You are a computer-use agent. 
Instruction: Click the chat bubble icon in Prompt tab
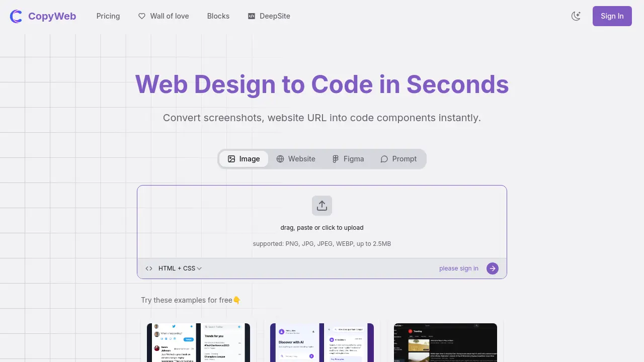coord(384,159)
